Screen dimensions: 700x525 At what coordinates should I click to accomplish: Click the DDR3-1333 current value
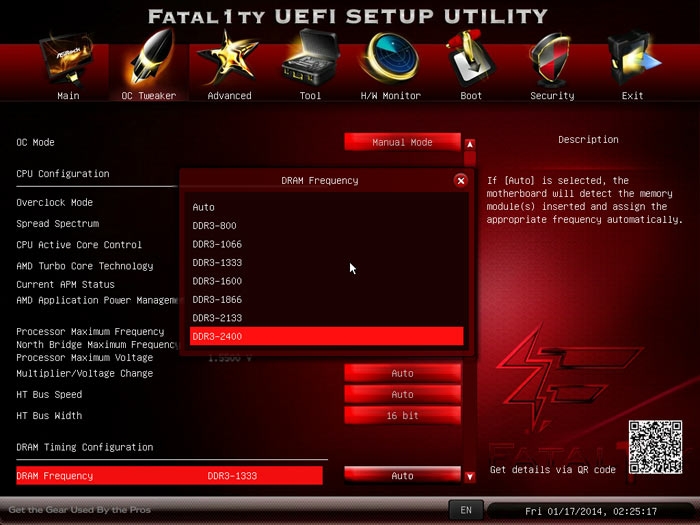[x=232, y=476]
